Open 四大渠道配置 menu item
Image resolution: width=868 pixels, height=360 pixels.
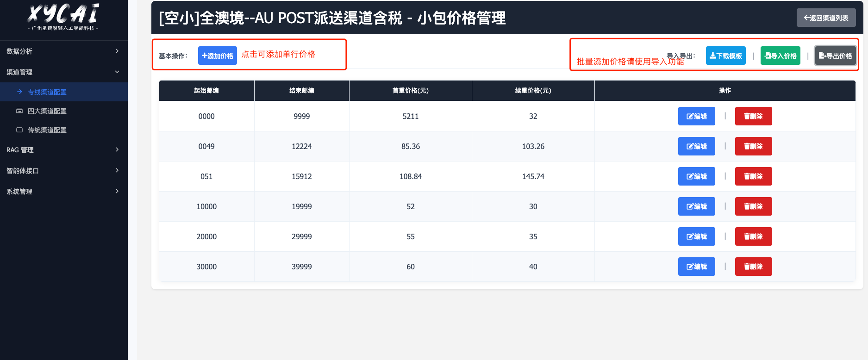64,111
